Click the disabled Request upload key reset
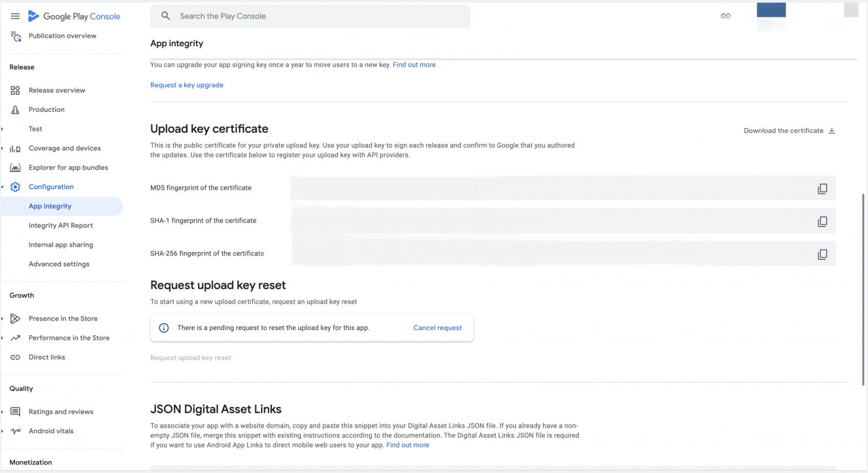 point(190,358)
